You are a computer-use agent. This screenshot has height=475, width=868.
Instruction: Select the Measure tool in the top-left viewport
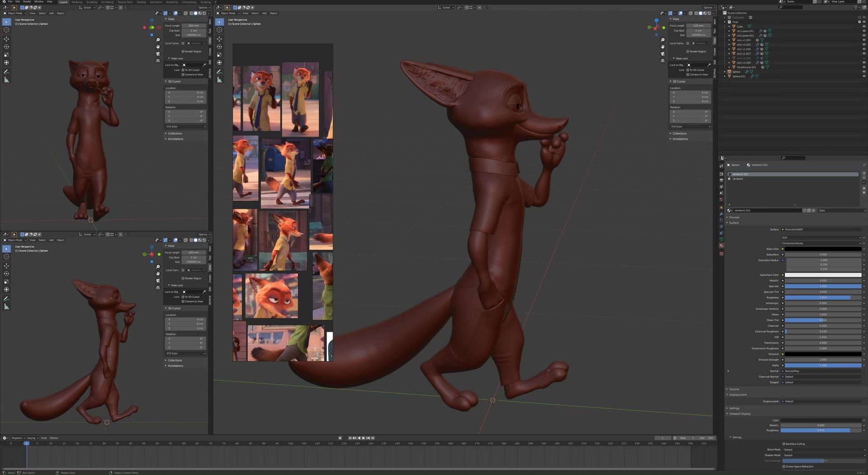click(x=6, y=80)
